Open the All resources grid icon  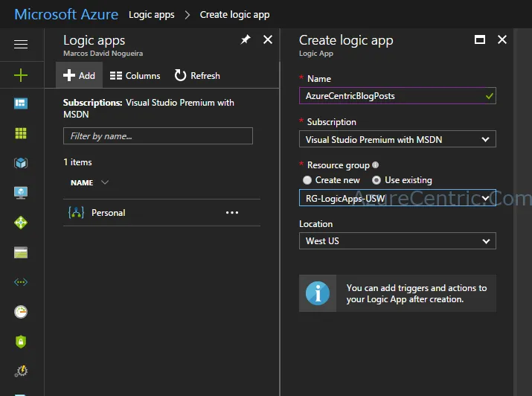(x=21, y=133)
